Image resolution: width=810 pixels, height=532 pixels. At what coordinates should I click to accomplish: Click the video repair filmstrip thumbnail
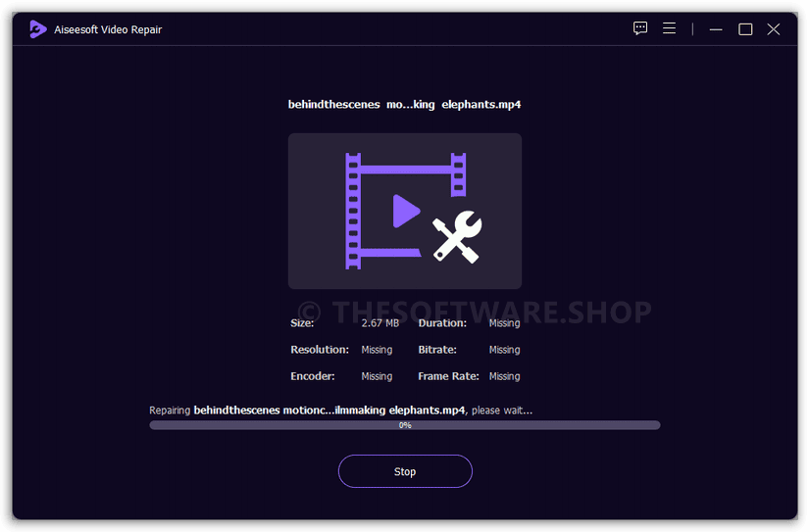coord(404,211)
